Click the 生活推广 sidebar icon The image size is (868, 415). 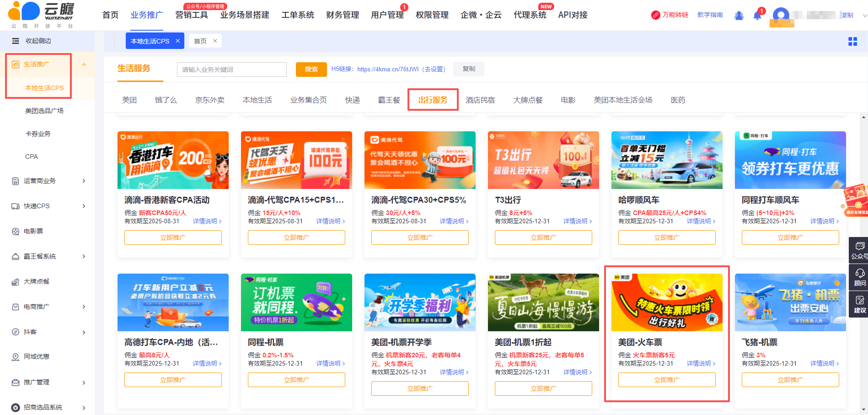pos(16,64)
